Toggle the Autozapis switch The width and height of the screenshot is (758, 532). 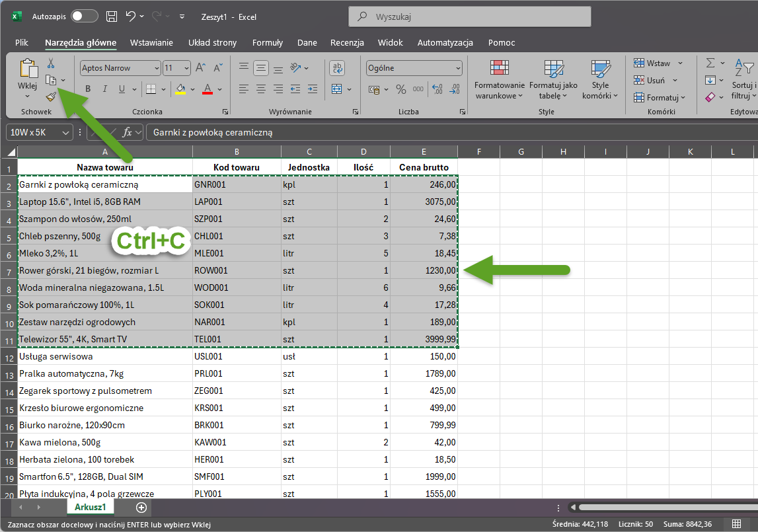tap(84, 17)
